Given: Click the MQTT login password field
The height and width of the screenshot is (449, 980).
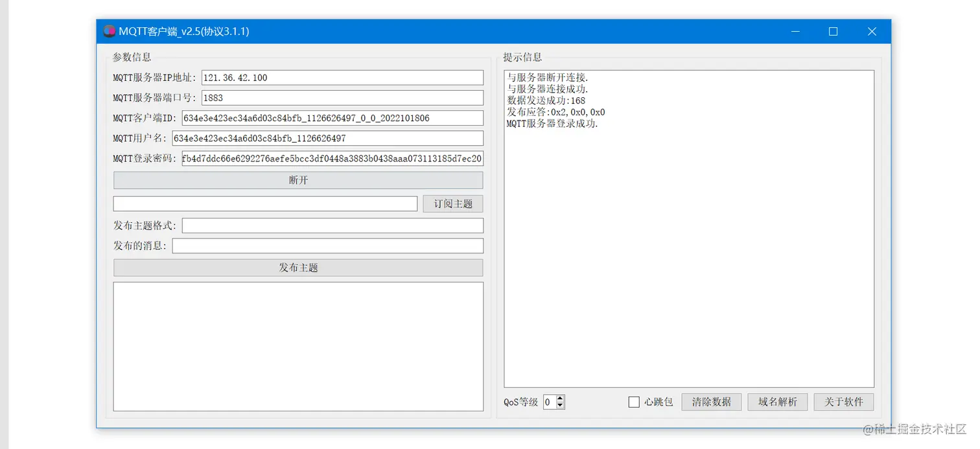Looking at the screenshot, I should (332, 158).
